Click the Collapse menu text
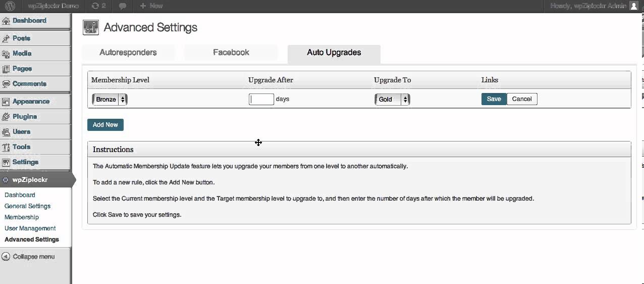 [x=34, y=257]
